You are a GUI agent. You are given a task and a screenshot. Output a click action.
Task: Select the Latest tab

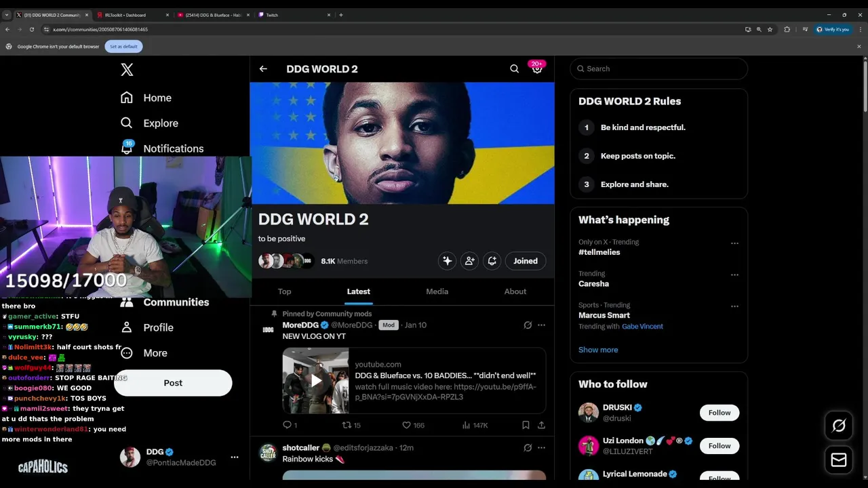[359, 291]
